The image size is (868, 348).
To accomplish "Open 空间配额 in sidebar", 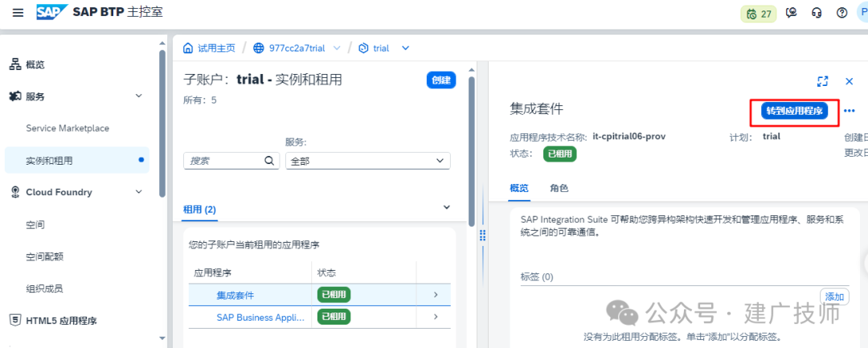I will click(x=44, y=256).
